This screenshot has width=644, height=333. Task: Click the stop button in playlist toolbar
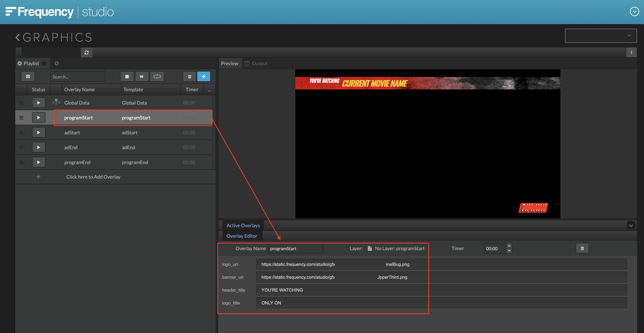(127, 77)
